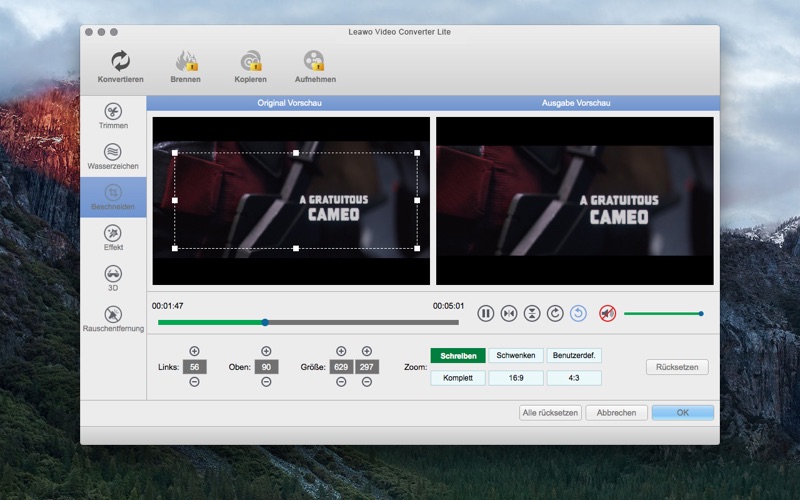Click the Oben field showing 90
The width and height of the screenshot is (800, 500).
pos(266,367)
